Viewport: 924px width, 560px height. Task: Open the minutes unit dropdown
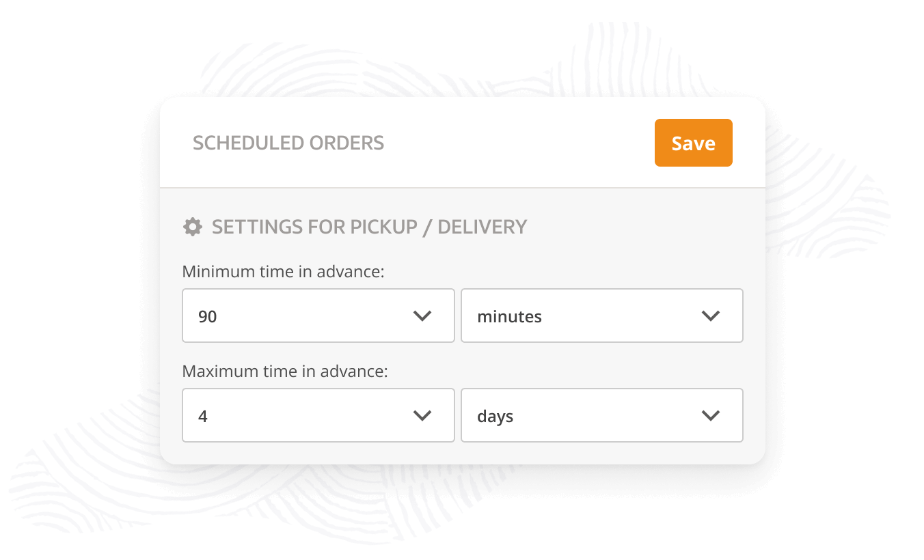coord(601,316)
